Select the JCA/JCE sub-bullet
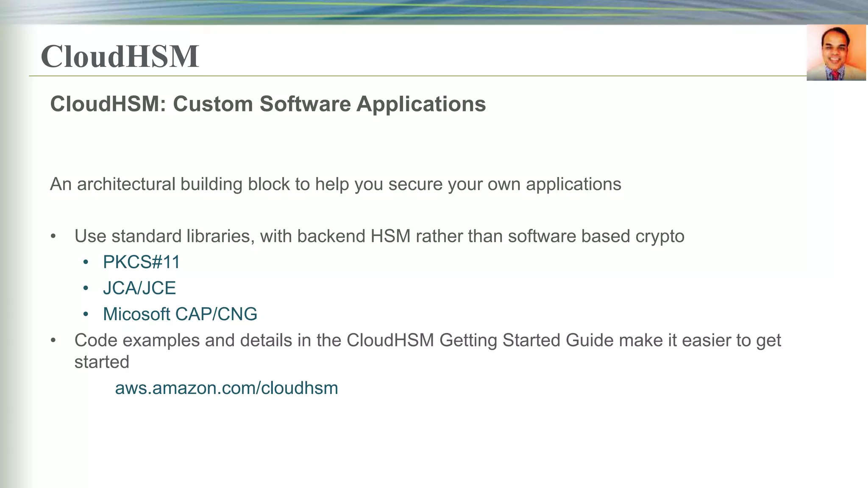Viewport: 868px width, 488px height. 139,288
